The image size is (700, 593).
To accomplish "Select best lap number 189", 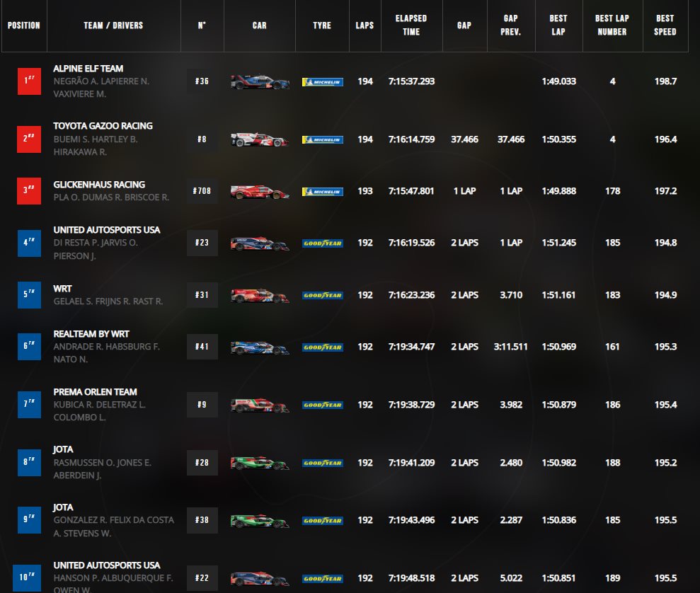I will [612, 578].
